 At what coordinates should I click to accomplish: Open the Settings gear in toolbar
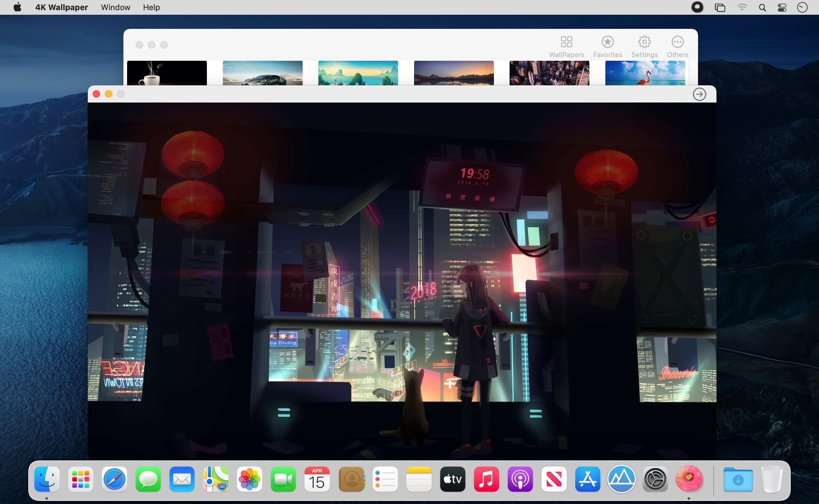click(x=644, y=46)
